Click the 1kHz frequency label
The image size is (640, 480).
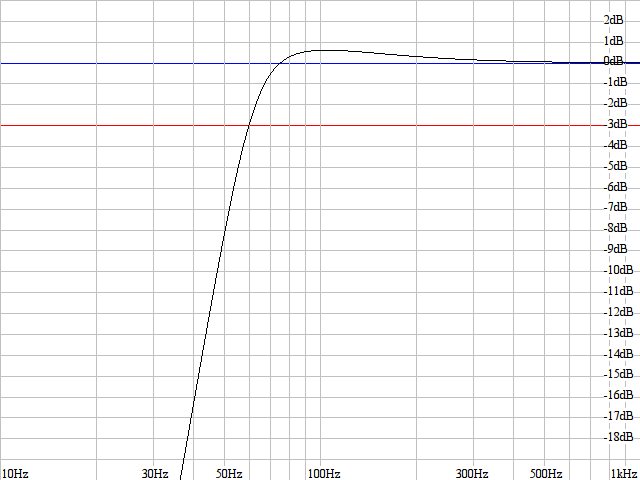tap(624, 474)
